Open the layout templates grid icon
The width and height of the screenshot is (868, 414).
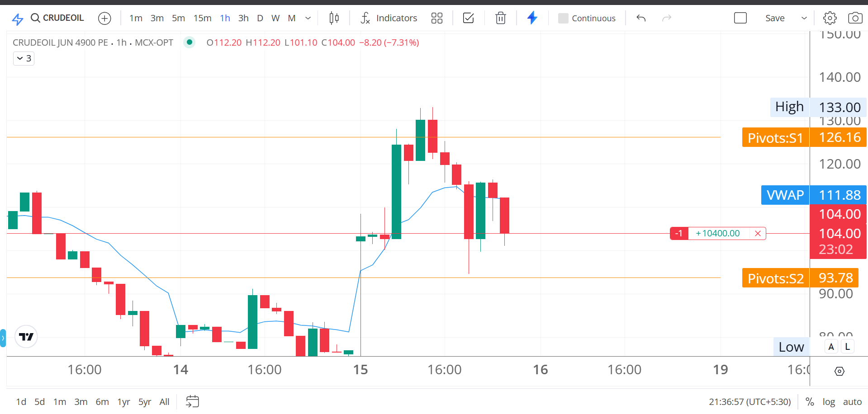[x=436, y=18]
